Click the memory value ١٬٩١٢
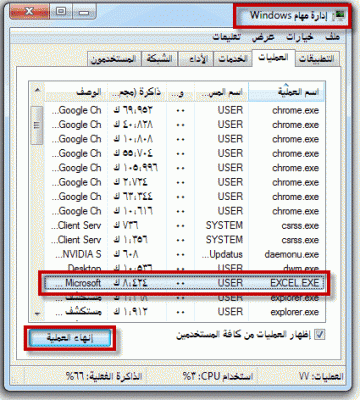Viewport: 360px width, 400px height. coord(130,312)
